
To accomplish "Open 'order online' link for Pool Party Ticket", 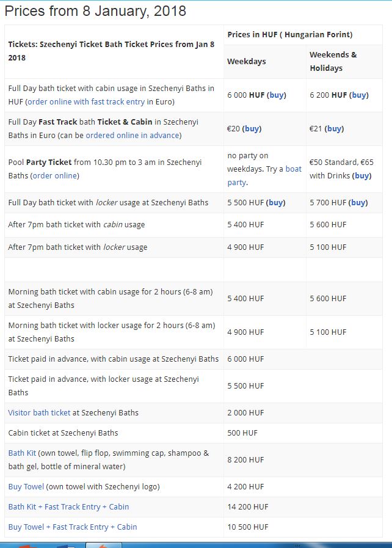I will [55, 176].
